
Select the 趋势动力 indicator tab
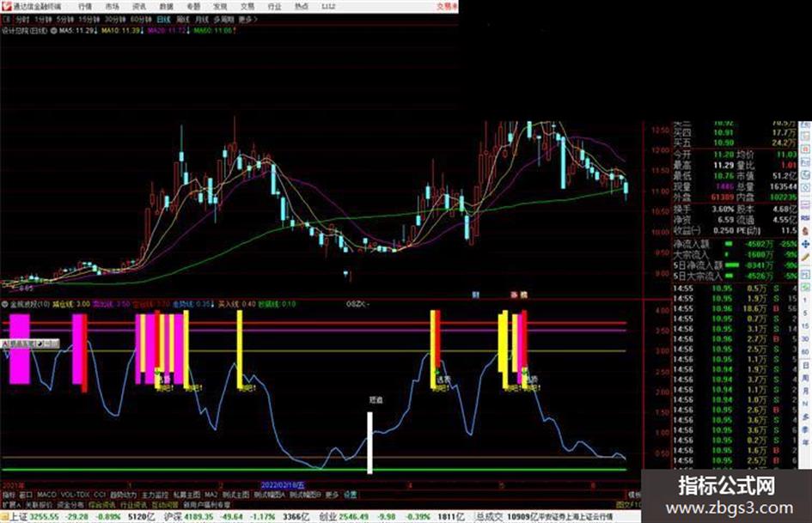pyautogui.click(x=123, y=495)
